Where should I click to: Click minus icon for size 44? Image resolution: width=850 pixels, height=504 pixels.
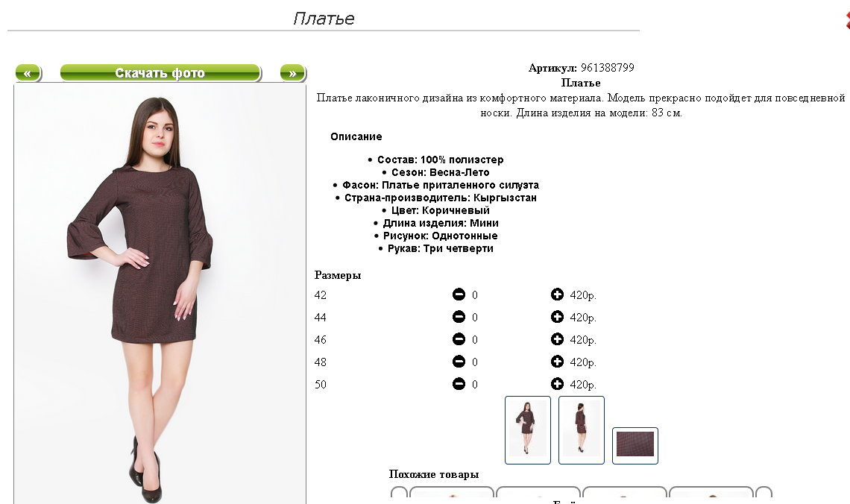pos(459,316)
